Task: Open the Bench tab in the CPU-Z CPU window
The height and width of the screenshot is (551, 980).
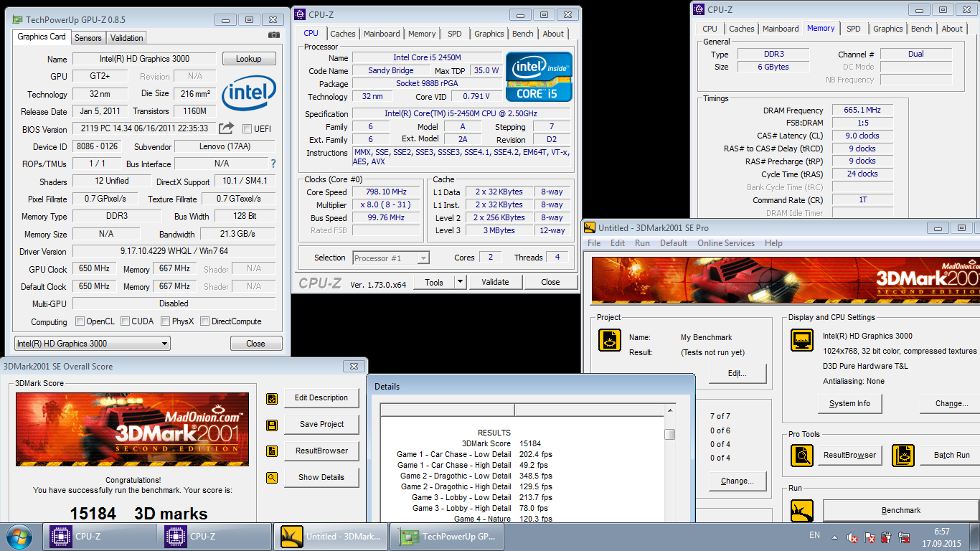Action: pos(523,34)
